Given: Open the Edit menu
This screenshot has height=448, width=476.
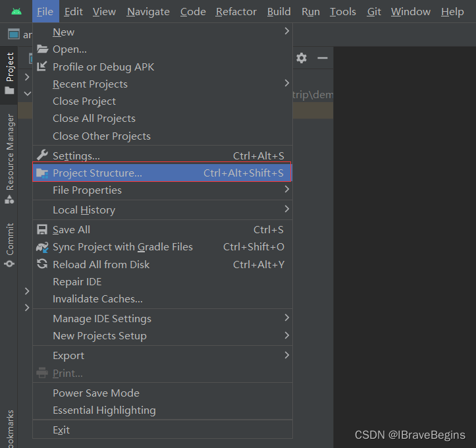Looking at the screenshot, I should (x=74, y=12).
